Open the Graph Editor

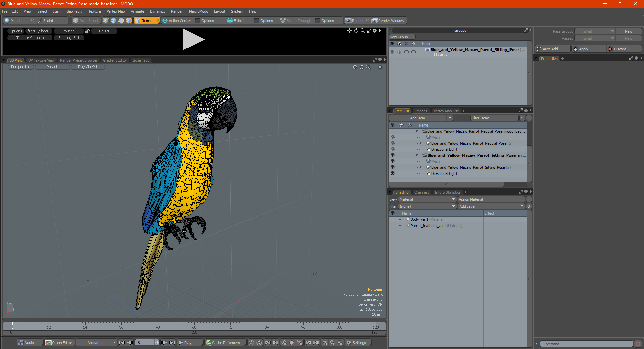[59, 343]
